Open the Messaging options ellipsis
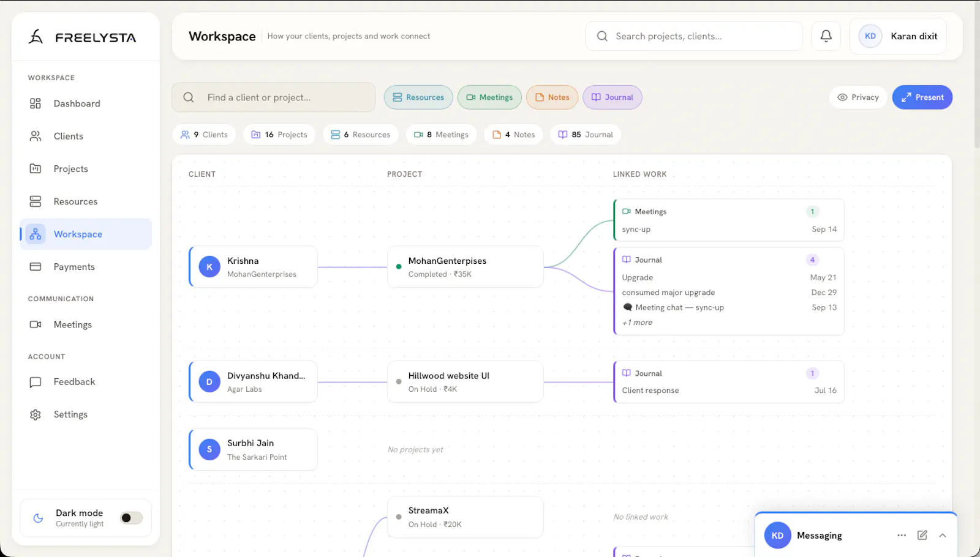Screen dimensions: 980x557 pos(902,535)
